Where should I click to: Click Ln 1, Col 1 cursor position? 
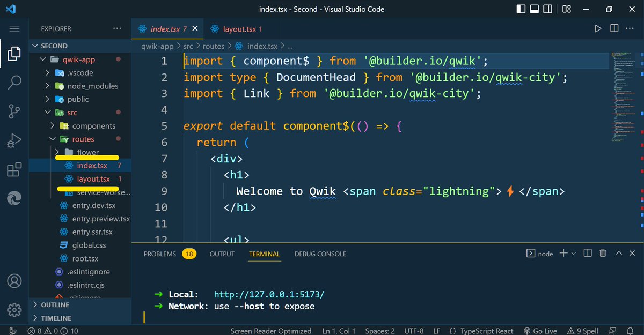[x=339, y=331]
